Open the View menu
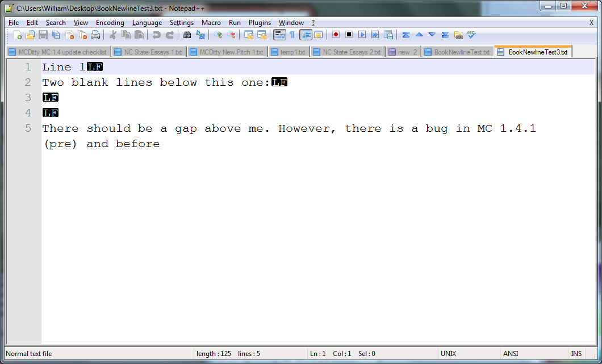602x364 pixels. click(x=81, y=23)
